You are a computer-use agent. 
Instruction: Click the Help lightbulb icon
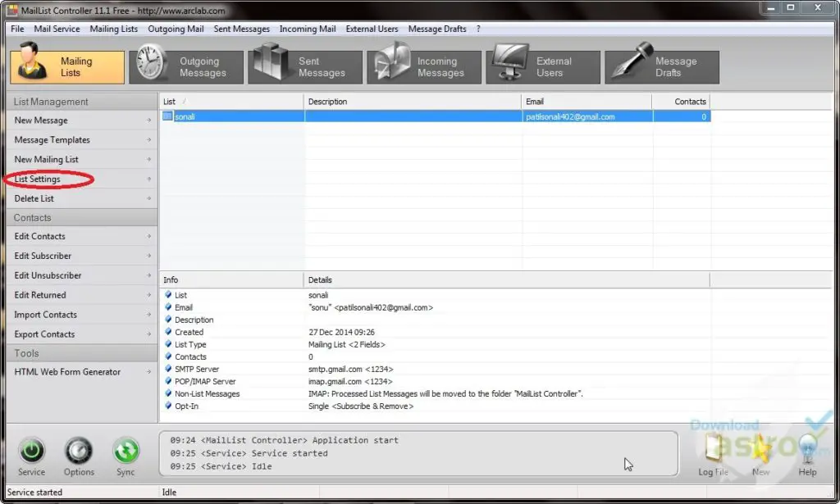point(807,452)
